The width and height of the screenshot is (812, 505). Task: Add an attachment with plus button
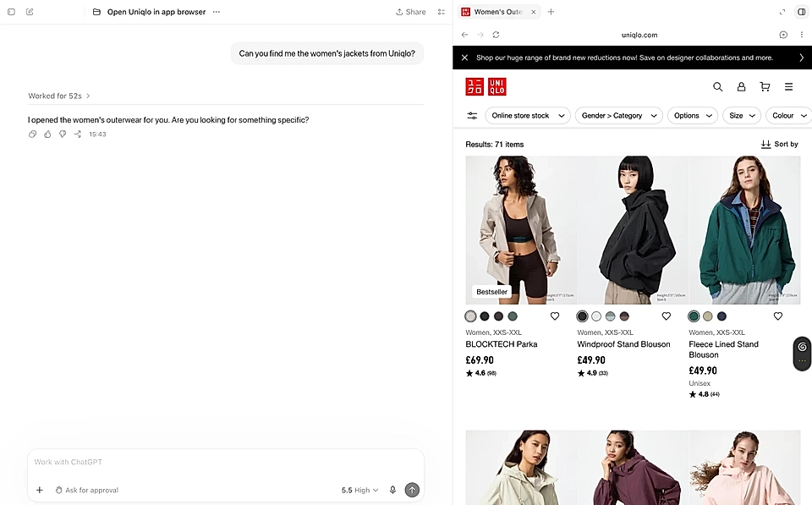pos(40,490)
